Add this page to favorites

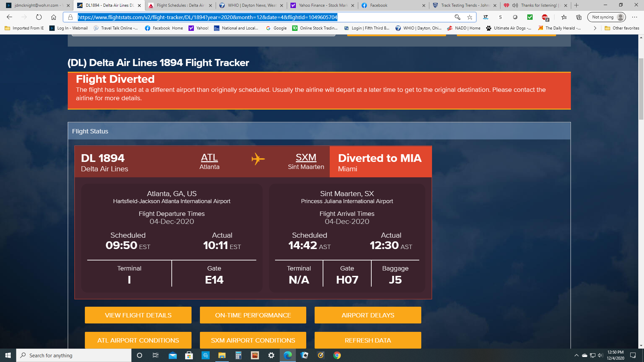pos(470,17)
